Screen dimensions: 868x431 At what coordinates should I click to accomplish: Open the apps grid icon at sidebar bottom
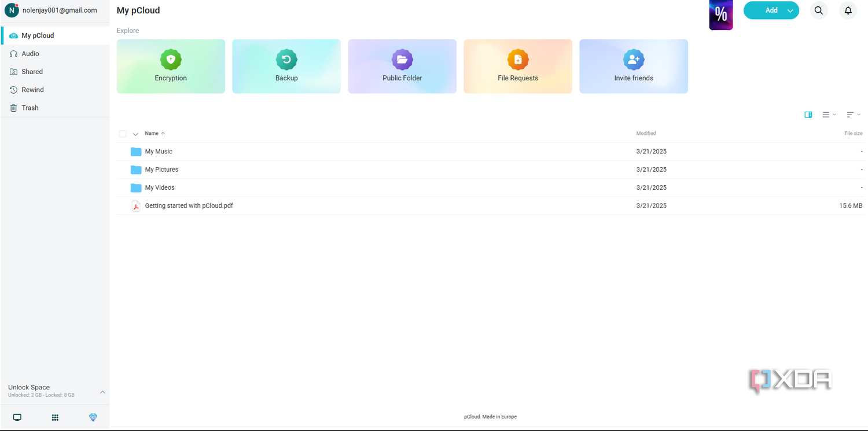click(x=55, y=418)
